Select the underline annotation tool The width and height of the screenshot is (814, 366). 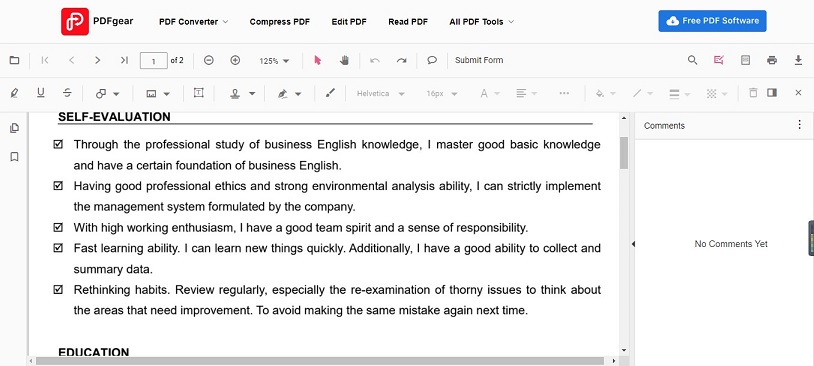click(40, 93)
